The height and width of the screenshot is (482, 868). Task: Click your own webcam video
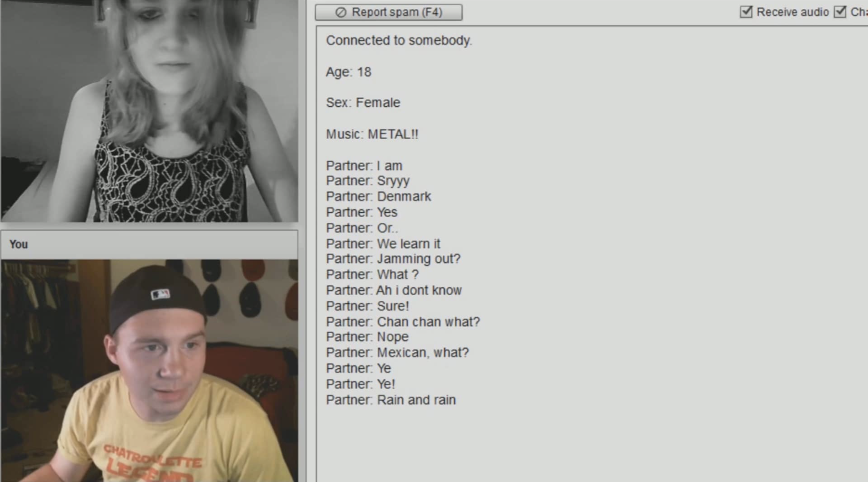(x=149, y=370)
